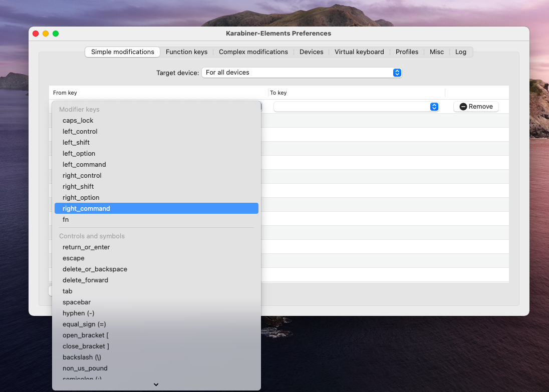Viewport: 549px width, 392px height.
Task: Open the Complex modifications tab
Action: [x=253, y=52]
